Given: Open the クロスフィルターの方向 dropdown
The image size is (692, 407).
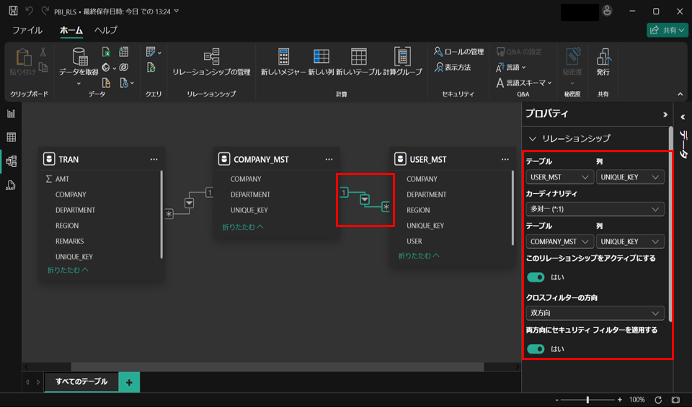Looking at the screenshot, I should 595,313.
